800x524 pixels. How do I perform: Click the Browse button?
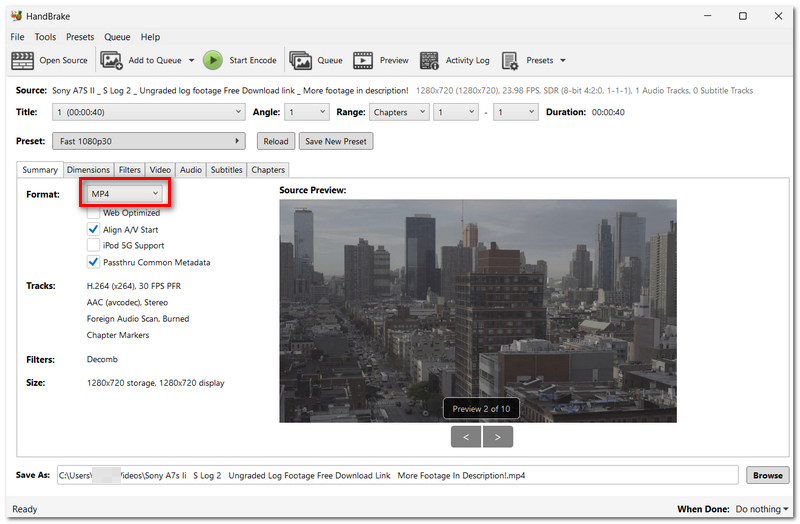(x=767, y=475)
